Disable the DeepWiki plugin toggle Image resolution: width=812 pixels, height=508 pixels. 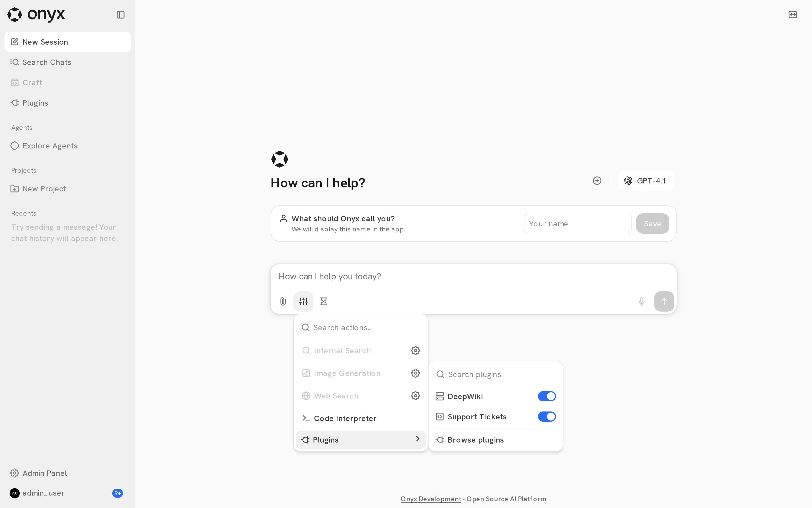point(547,397)
